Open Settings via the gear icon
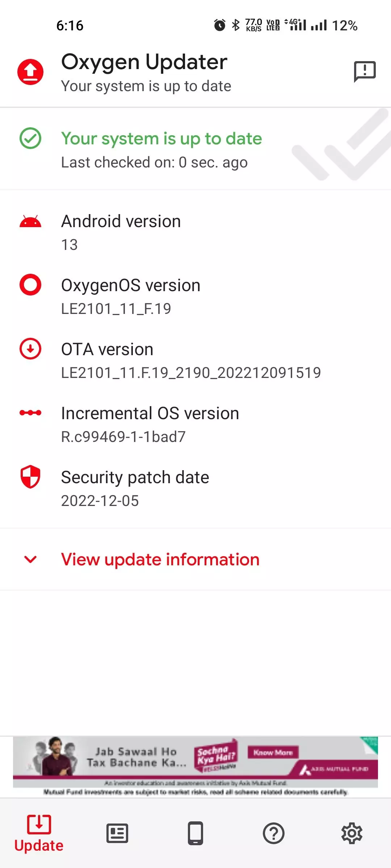This screenshot has height=868, width=391. pyautogui.click(x=352, y=833)
